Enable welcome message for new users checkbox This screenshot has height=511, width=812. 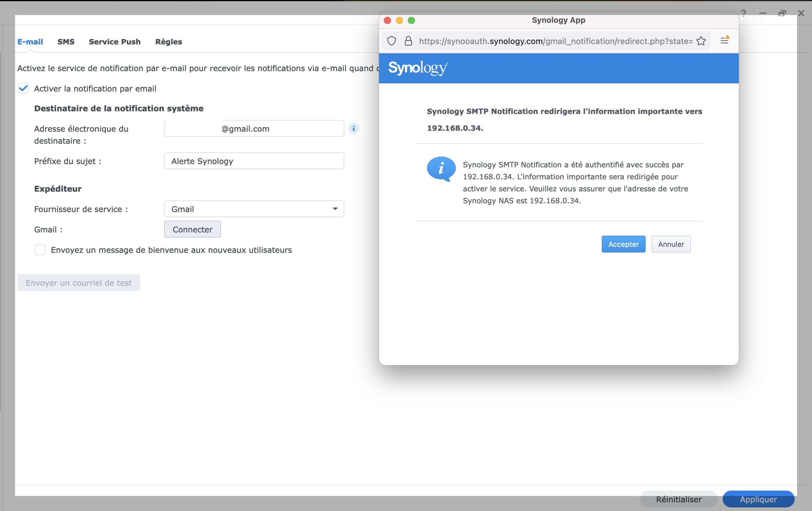pyautogui.click(x=40, y=250)
